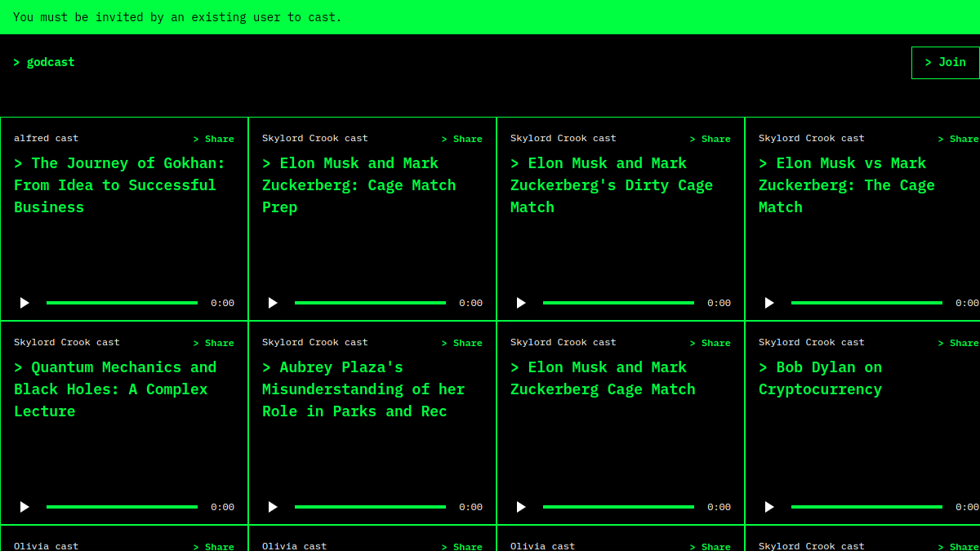Viewport: 980px width, 551px height.
Task: Click author label above "Bob Dylan on Cryptocurrency"
Action: pyautogui.click(x=812, y=342)
